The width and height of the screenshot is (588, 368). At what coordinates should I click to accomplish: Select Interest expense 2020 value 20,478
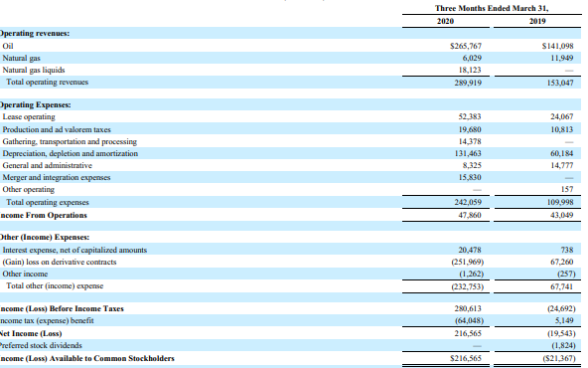coord(470,250)
